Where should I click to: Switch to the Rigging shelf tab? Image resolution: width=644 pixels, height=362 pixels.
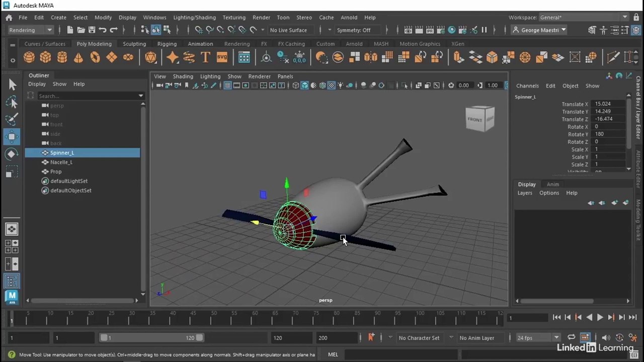point(167,44)
